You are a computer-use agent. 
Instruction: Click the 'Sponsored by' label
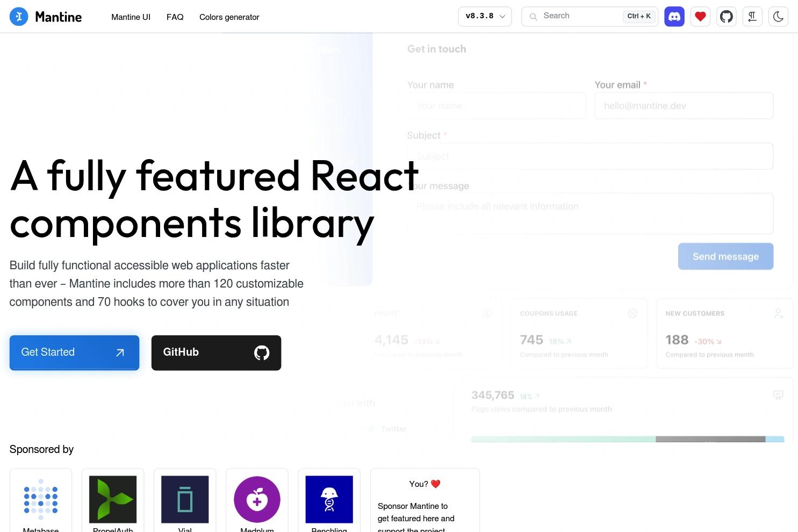tap(41, 449)
